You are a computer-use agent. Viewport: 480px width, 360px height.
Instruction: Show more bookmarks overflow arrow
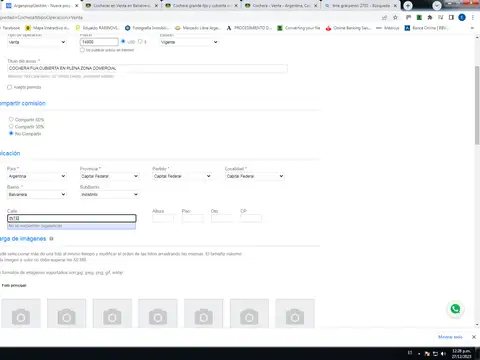472,28
